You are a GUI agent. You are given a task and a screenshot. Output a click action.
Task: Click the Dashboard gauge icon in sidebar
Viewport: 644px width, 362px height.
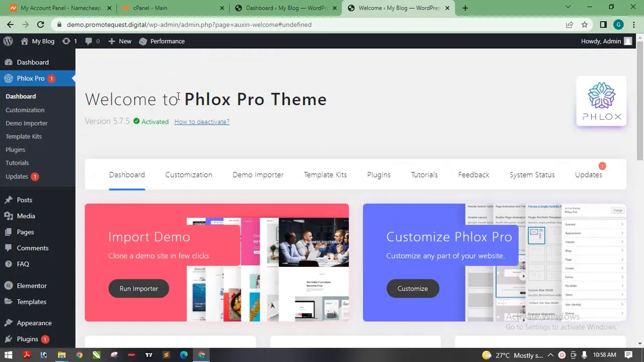coord(9,62)
